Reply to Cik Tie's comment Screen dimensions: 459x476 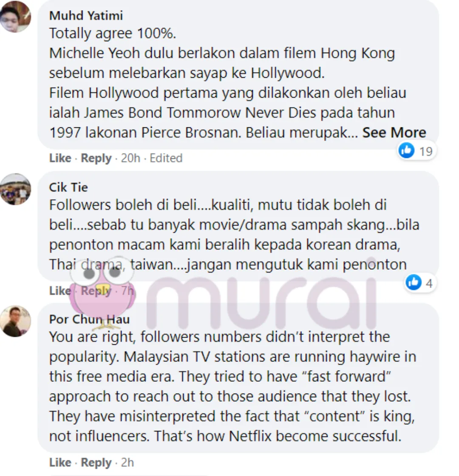coord(96,291)
